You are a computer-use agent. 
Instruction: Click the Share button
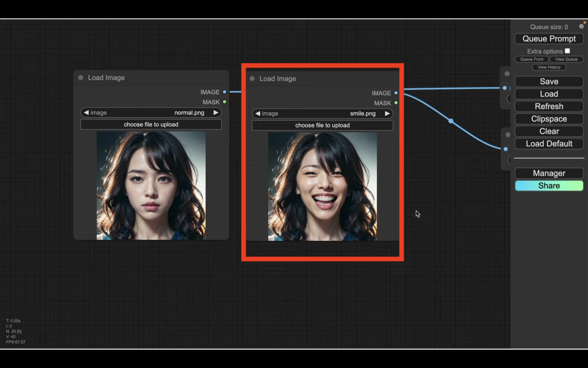549,186
